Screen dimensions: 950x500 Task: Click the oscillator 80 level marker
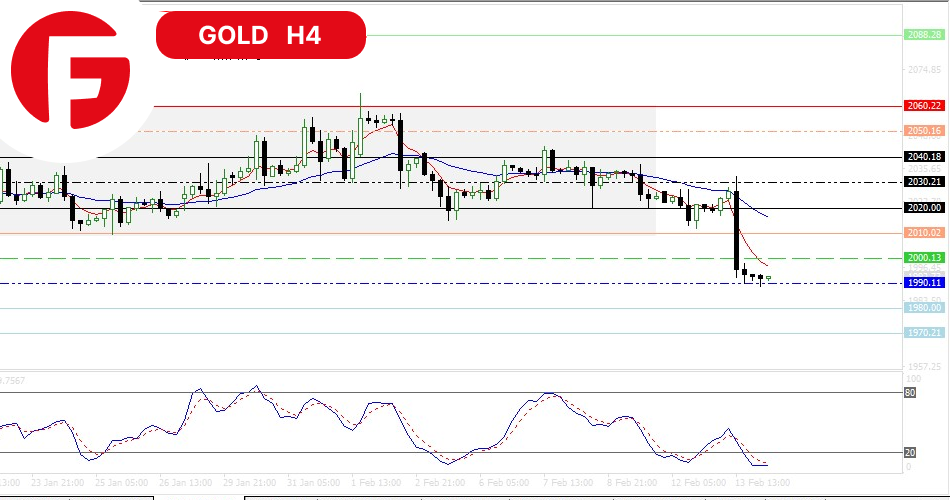click(911, 393)
